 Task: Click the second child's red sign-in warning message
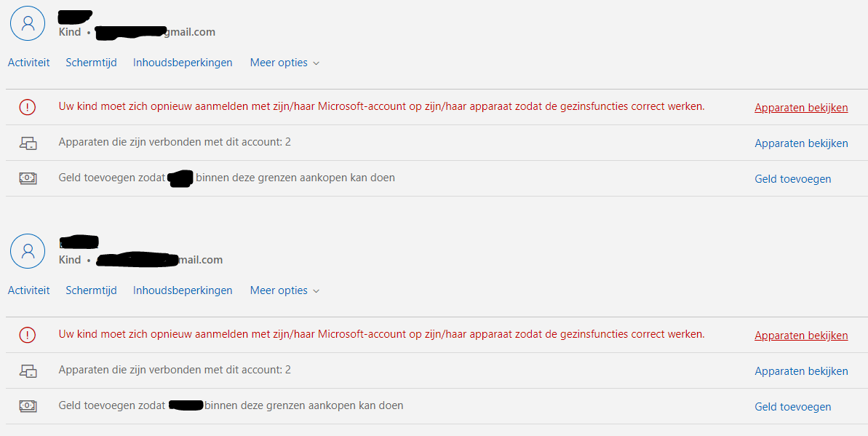coord(381,334)
